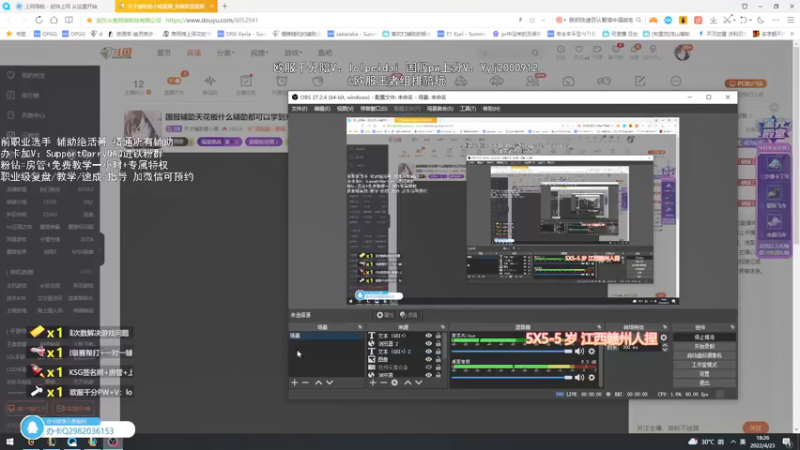Open the more (…) icon in streamer toolbar
800x450 pixels.
coord(676,81)
